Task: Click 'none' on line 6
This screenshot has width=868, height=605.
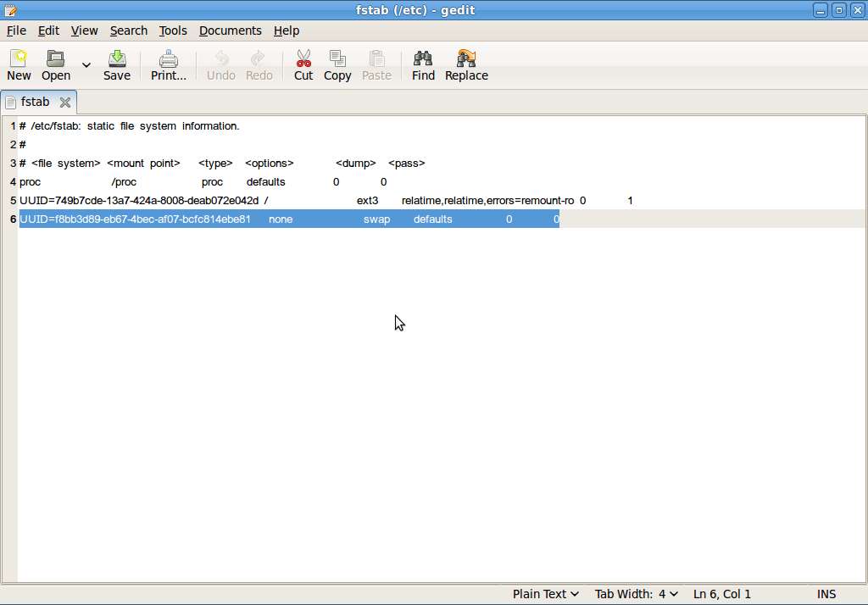Action: (x=281, y=219)
